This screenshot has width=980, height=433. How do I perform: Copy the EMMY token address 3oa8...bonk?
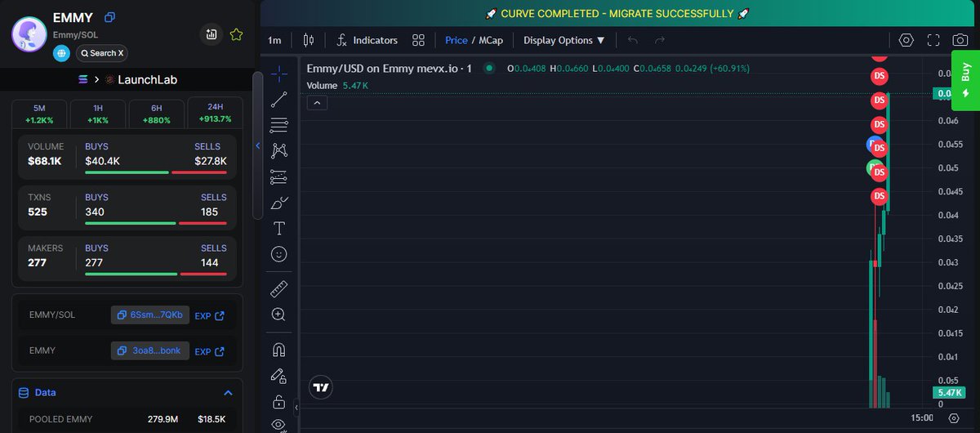click(x=150, y=351)
